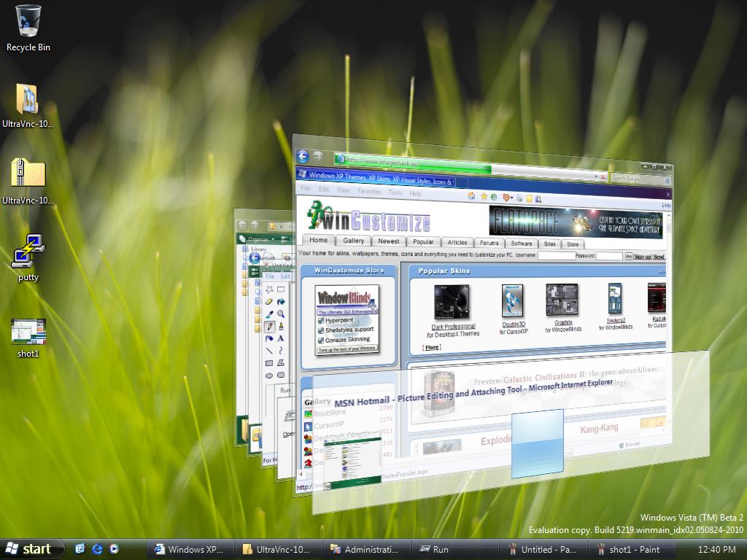Select the Pencil tool in Paint
The height and width of the screenshot is (560, 747).
click(269, 327)
